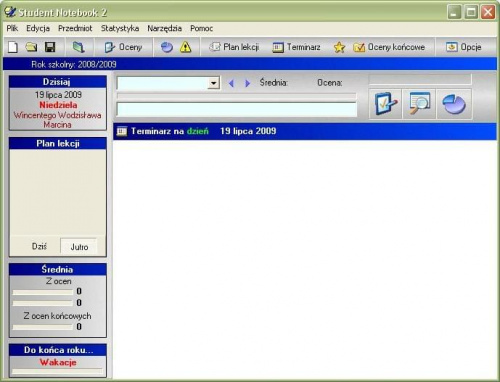The height and width of the screenshot is (382, 500).
Task: Open the Przedmiot menu
Action: point(75,29)
